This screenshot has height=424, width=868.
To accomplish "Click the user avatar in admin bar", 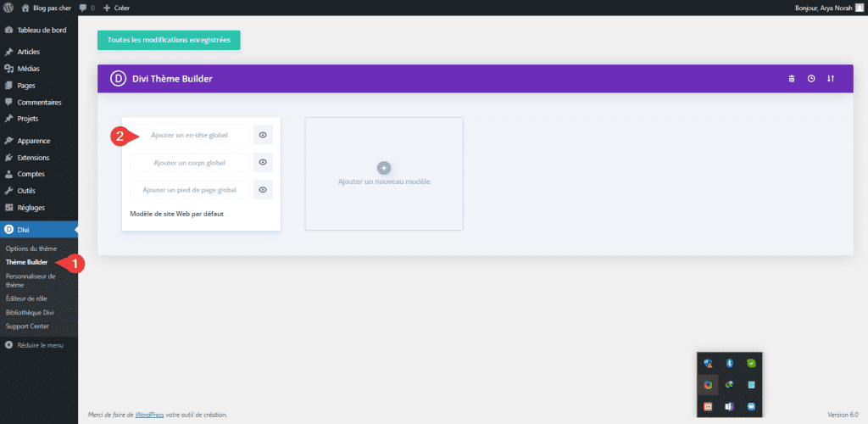I will (860, 8).
